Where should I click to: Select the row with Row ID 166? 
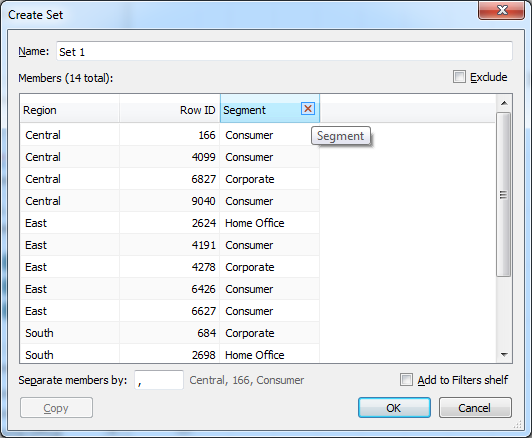coord(170,135)
